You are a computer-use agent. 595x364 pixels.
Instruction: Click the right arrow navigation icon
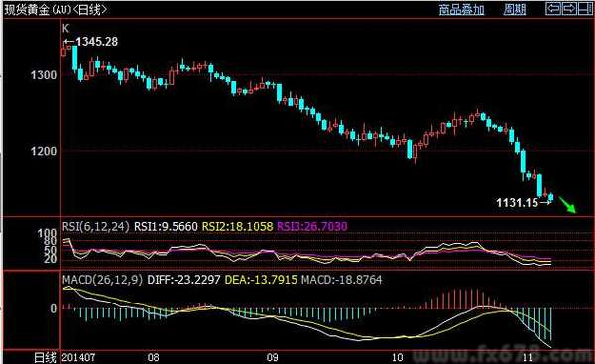click(x=569, y=8)
